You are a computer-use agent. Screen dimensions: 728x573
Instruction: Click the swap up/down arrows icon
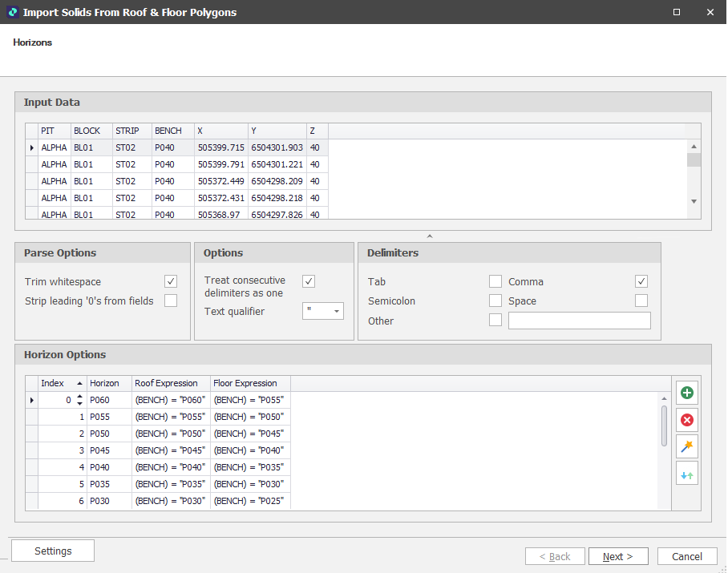687,474
